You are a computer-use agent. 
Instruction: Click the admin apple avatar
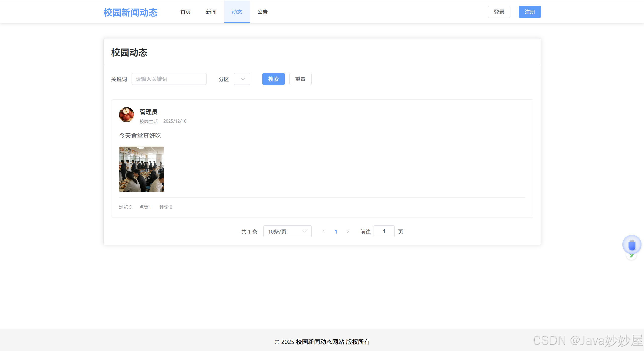tap(126, 115)
